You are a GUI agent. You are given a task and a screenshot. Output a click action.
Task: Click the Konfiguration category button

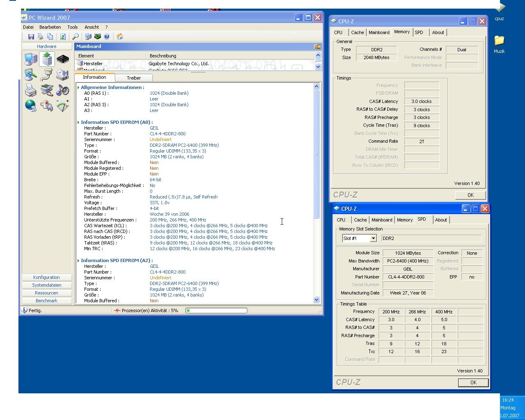click(46, 277)
